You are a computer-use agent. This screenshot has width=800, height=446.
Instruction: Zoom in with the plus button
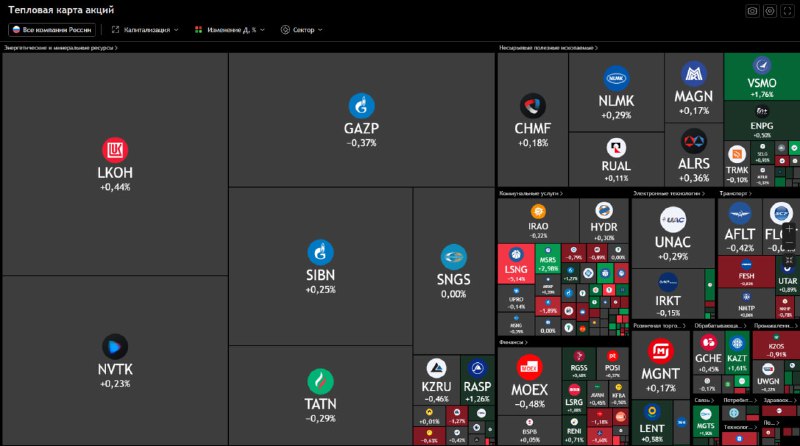click(x=789, y=229)
